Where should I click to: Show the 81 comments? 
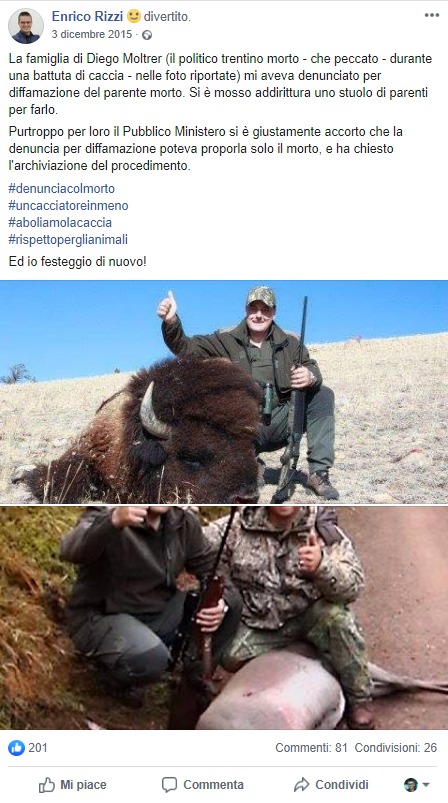(311, 748)
